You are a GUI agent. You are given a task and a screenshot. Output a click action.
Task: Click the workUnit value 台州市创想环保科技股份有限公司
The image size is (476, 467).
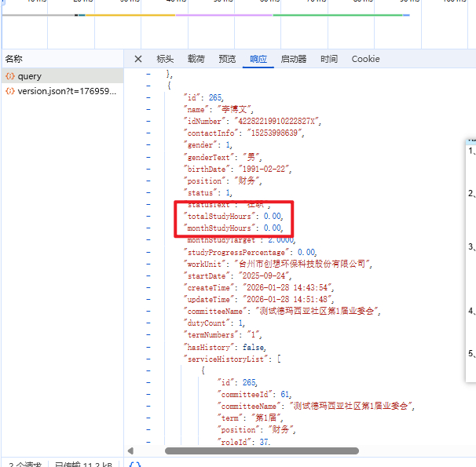click(302, 265)
